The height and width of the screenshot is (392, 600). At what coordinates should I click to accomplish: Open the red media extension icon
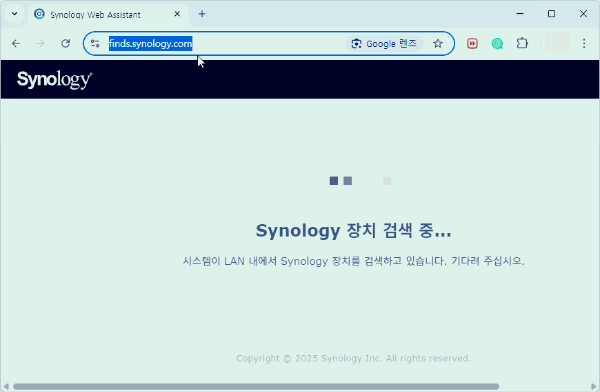point(472,43)
